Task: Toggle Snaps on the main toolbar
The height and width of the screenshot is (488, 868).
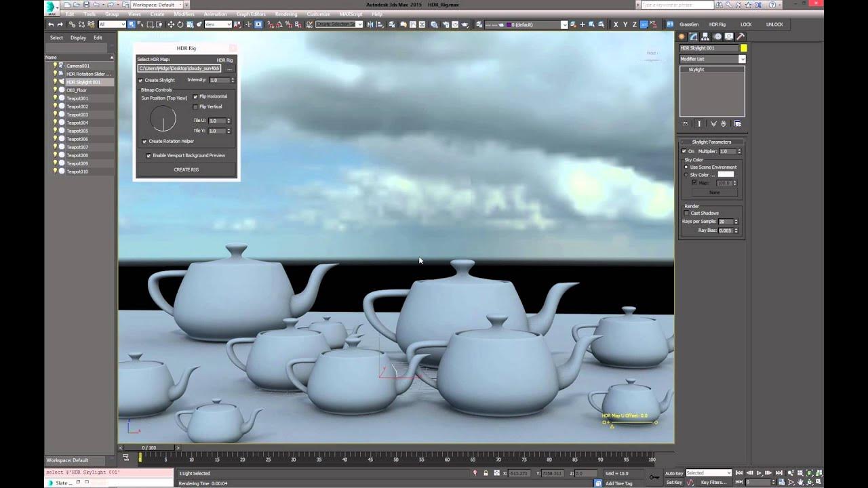Action: 269,24
